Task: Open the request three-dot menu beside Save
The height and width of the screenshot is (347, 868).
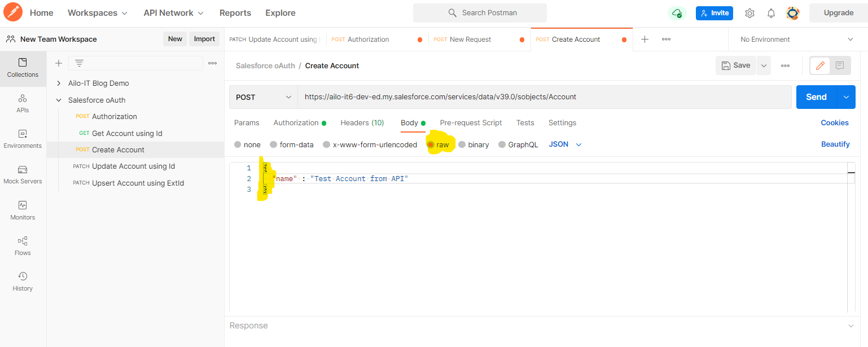Action: pos(785,65)
